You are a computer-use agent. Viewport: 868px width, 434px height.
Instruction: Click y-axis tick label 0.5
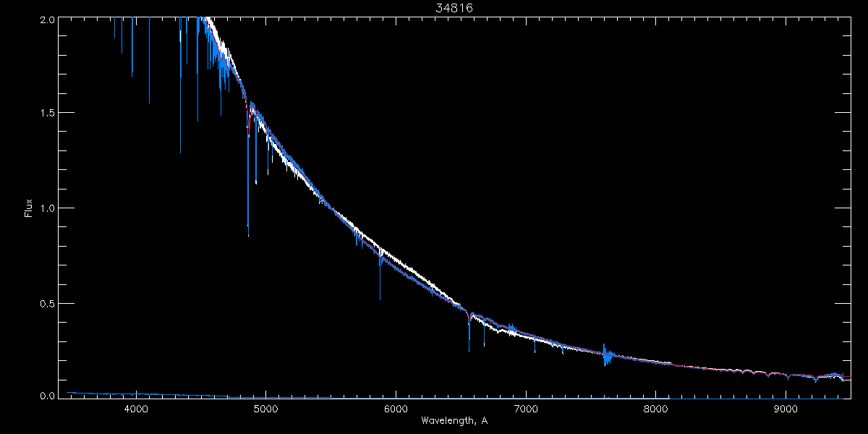pyautogui.click(x=47, y=302)
